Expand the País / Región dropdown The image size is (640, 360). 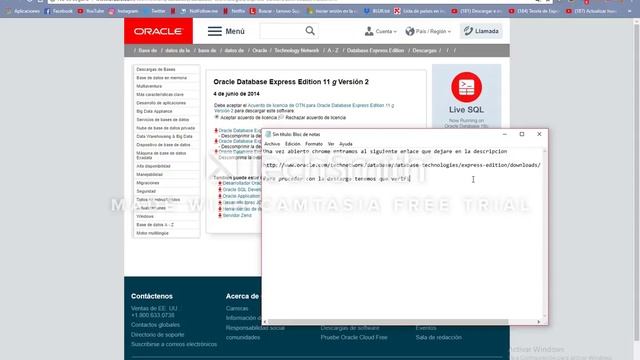pos(428,31)
